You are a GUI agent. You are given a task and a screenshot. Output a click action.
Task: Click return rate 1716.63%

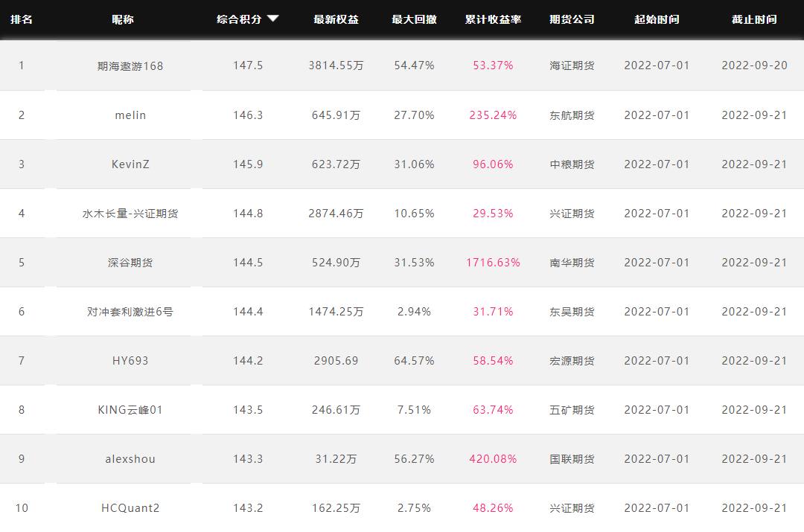point(494,263)
